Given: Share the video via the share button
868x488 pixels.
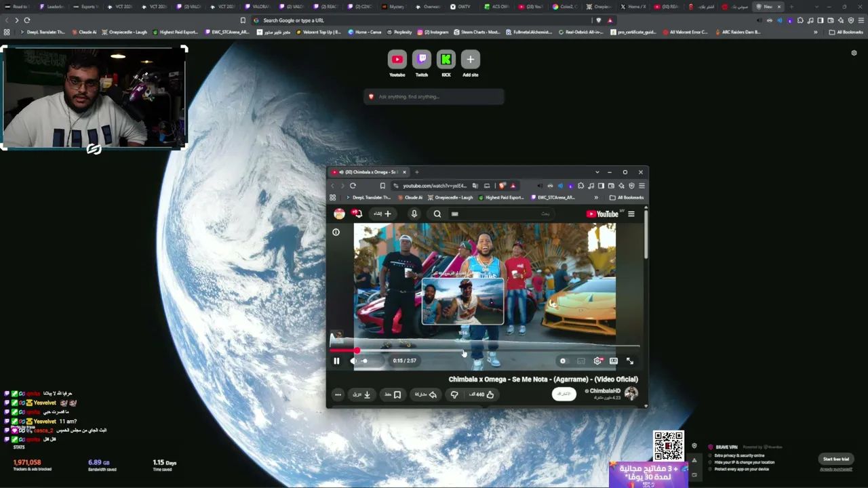Looking at the screenshot, I should 425,394.
